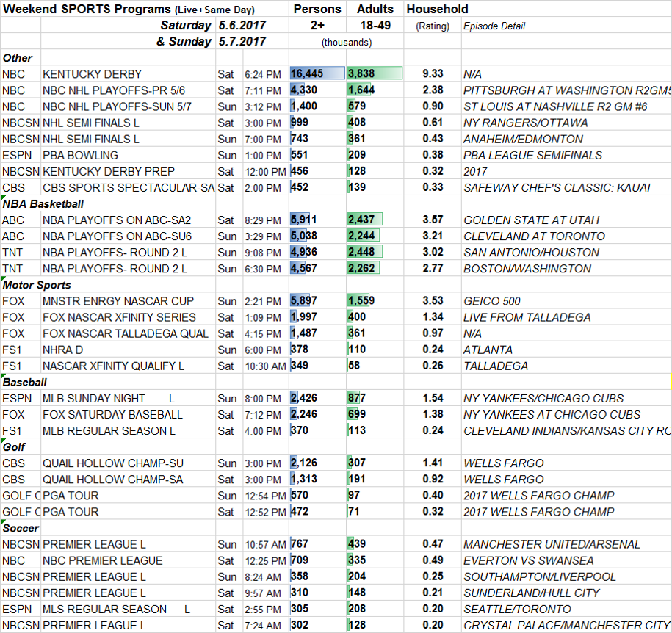Click the BOSTON/WASHINGTON cell
The height and width of the screenshot is (633, 672).
point(566,269)
